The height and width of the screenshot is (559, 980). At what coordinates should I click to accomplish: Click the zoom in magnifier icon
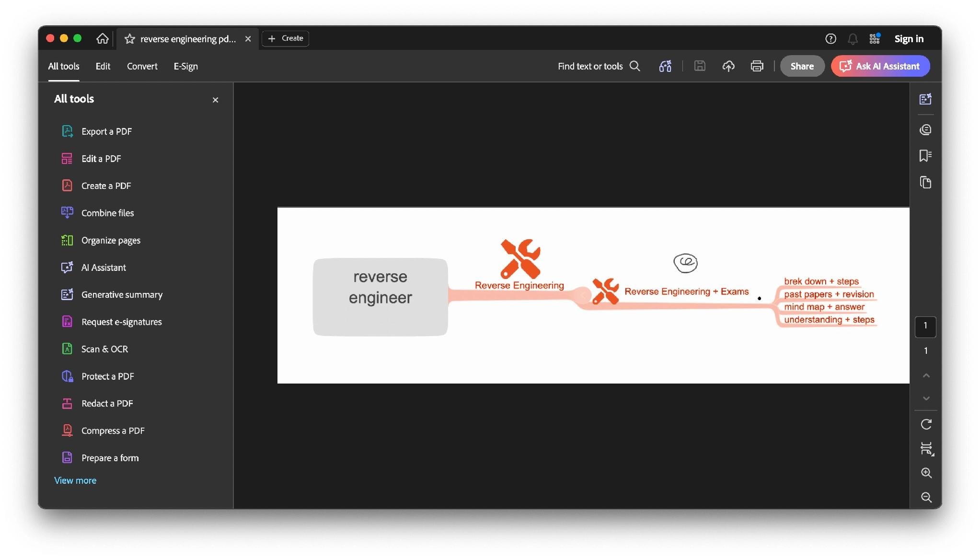click(x=926, y=473)
